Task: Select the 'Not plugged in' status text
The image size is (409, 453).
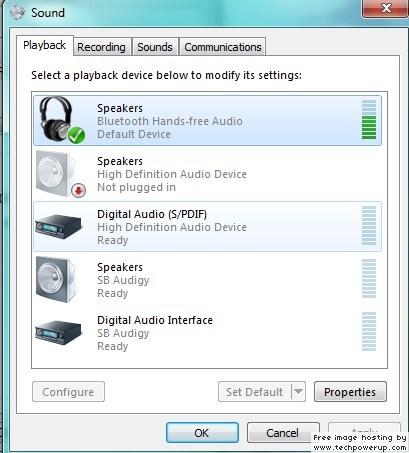Action: click(136, 187)
